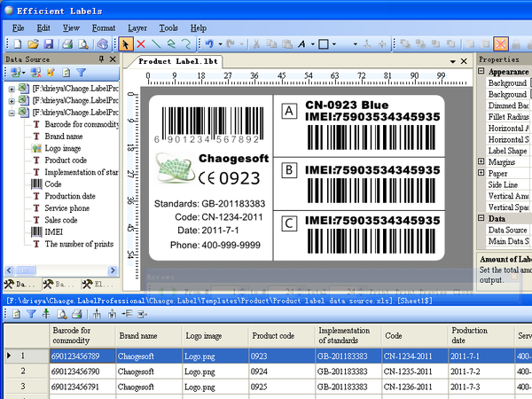Open print preview from the main toolbar
This screenshot has width=532, height=399.
point(83,44)
